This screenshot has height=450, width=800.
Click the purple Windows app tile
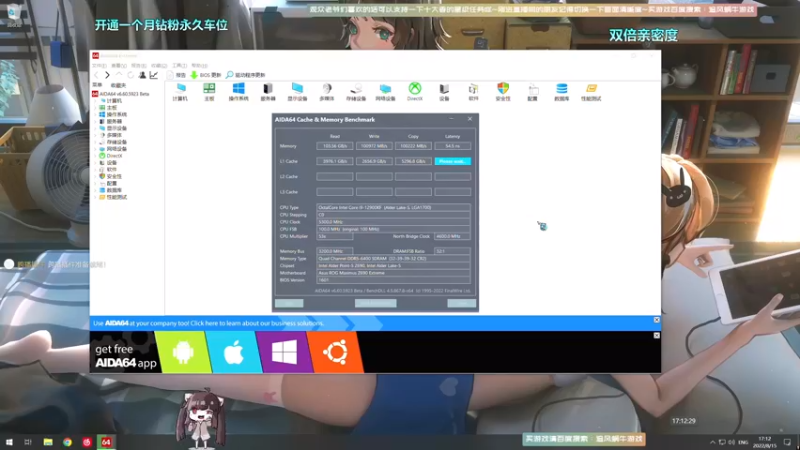(285, 352)
